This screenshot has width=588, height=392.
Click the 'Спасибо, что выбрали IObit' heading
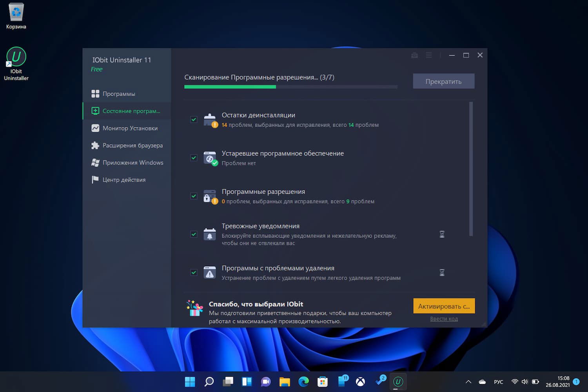tap(256, 304)
